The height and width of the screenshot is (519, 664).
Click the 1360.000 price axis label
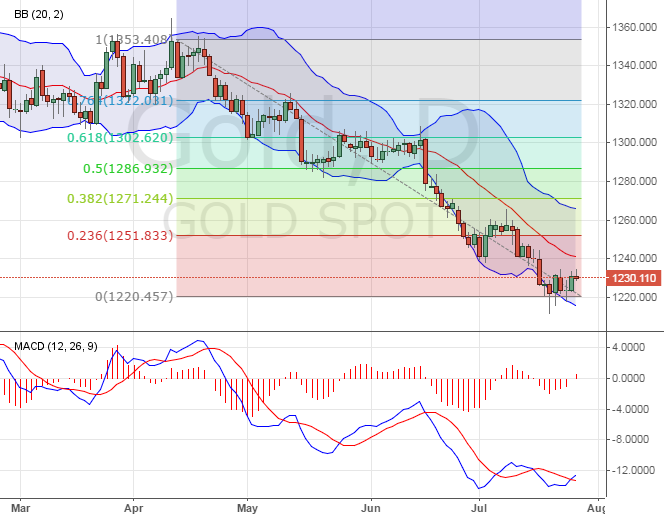coord(634,28)
